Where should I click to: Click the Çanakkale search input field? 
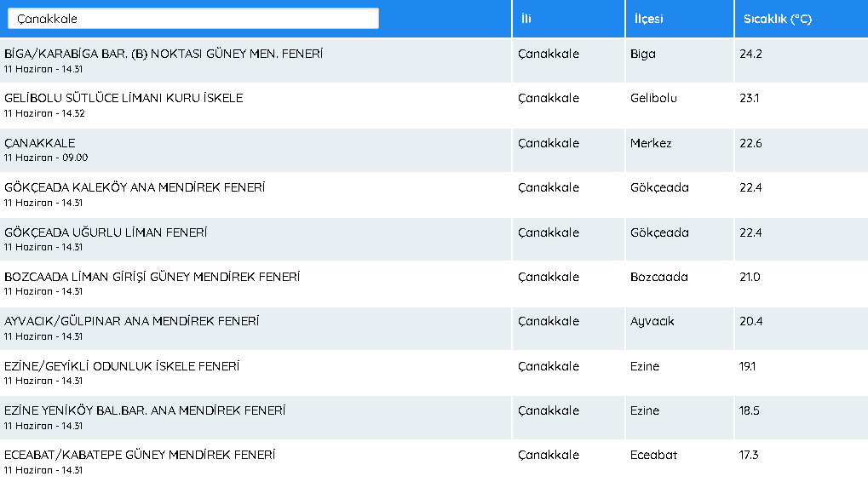click(x=193, y=18)
